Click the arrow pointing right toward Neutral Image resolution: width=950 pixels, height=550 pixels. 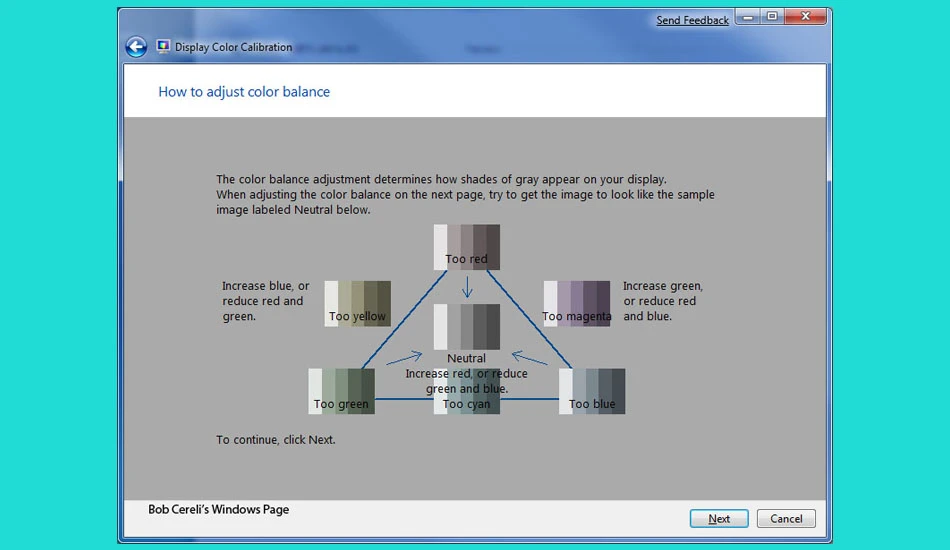click(x=404, y=357)
